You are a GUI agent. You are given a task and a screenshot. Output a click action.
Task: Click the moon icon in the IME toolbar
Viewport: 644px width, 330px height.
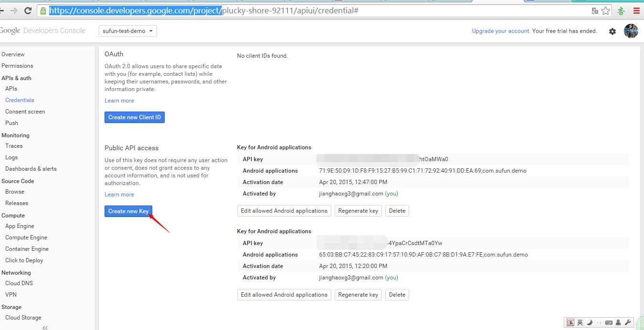click(590, 322)
